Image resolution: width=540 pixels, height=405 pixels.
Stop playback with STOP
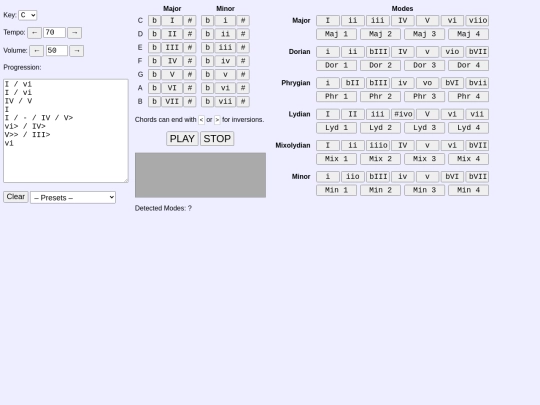[217, 138]
